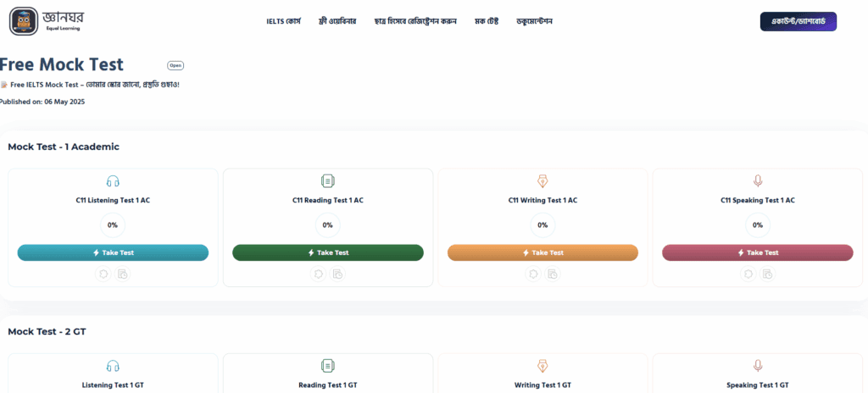868x393 pixels.
Task: Click microphone icon above Speaking Test 1 GT
Action: click(758, 366)
